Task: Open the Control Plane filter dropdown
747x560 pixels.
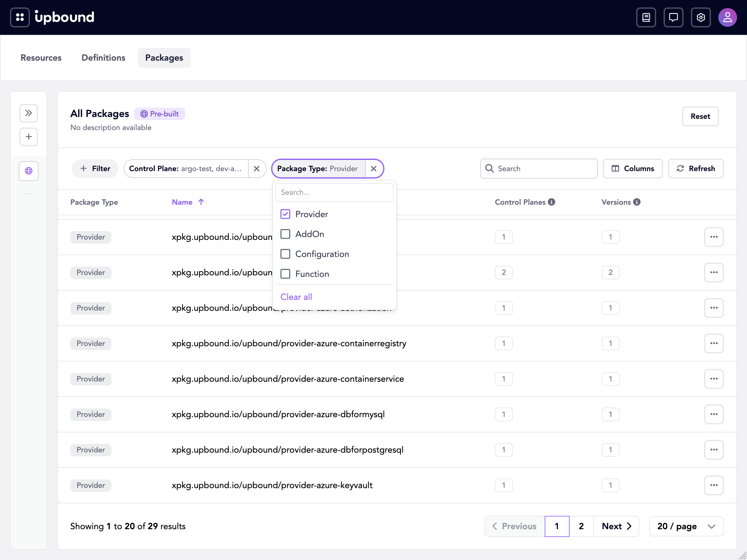Action: [186, 168]
